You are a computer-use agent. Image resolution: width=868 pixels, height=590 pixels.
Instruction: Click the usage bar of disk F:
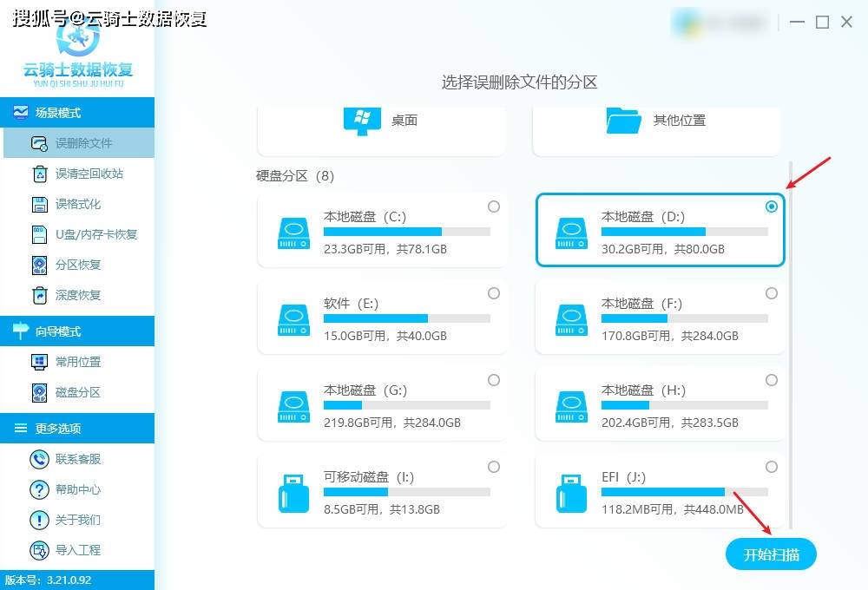pyautogui.click(x=685, y=318)
